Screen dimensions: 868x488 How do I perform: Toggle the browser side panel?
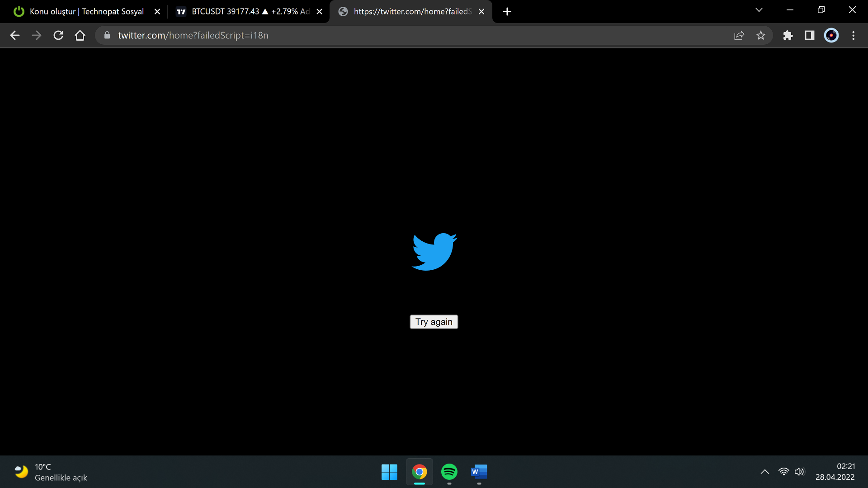click(x=810, y=35)
